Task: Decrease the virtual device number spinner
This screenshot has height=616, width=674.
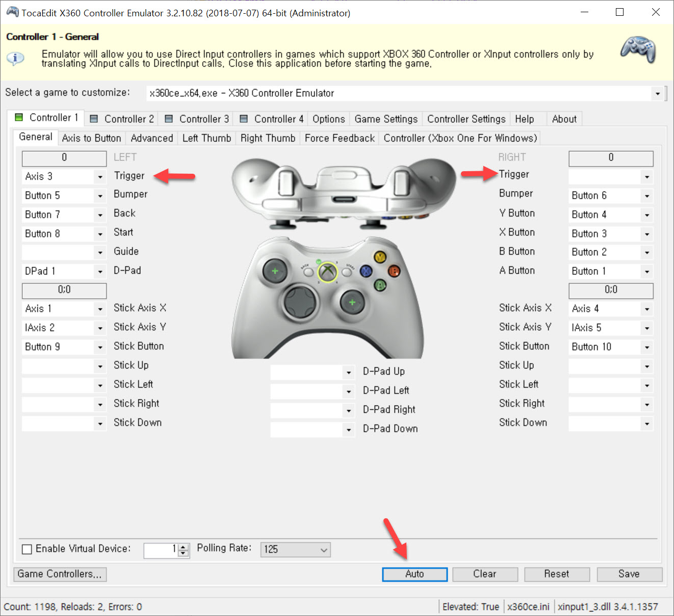Action: pyautogui.click(x=184, y=553)
